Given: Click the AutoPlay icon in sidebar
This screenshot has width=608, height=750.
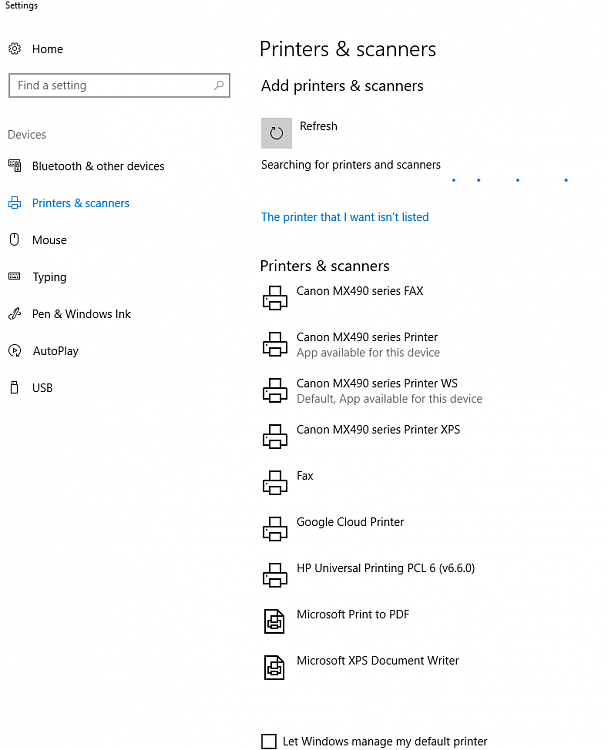Looking at the screenshot, I should (x=15, y=351).
